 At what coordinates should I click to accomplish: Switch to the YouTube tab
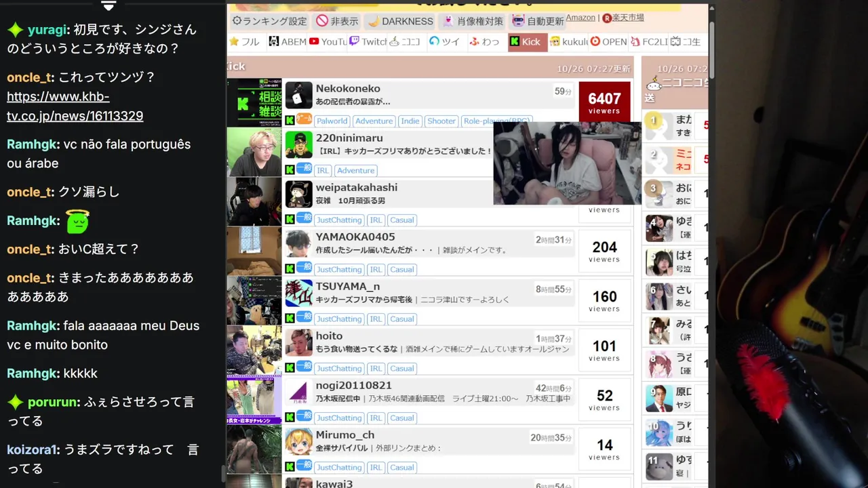(328, 41)
